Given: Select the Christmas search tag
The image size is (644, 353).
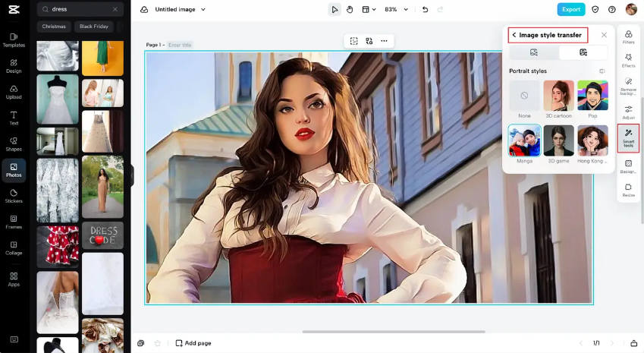Looking at the screenshot, I should coord(54,27).
